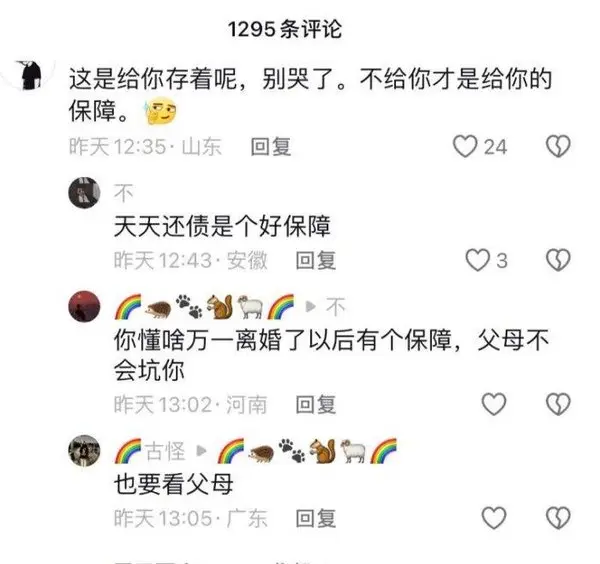Viewport: 600px width, 564px height.
Task: Open username 古怪 profile link
Action: click(x=165, y=451)
